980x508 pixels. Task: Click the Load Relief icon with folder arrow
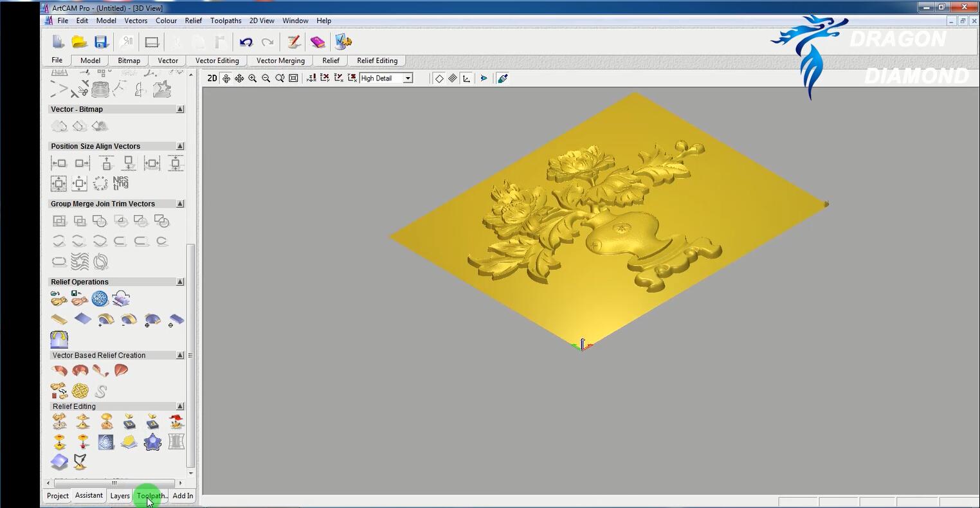tap(59, 298)
